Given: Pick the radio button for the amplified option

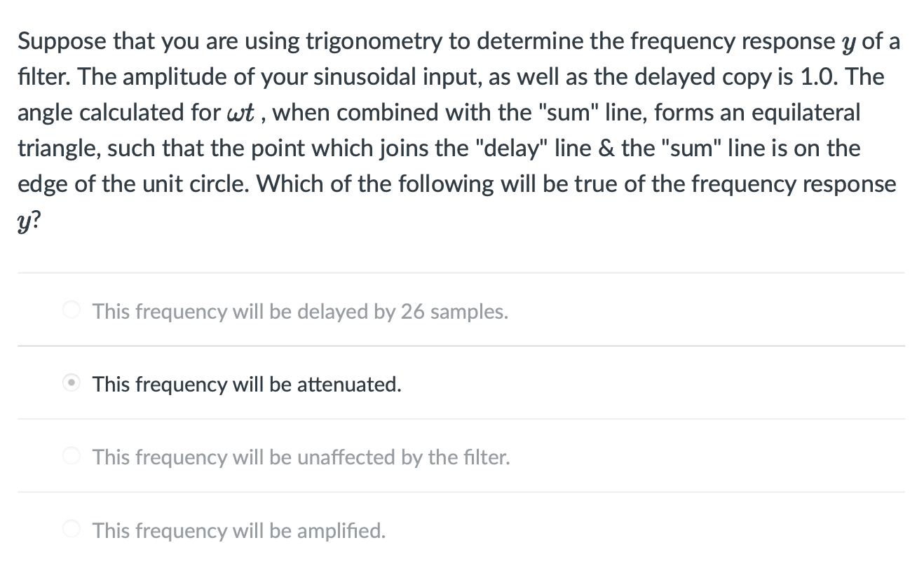Looking at the screenshot, I should point(71,529).
